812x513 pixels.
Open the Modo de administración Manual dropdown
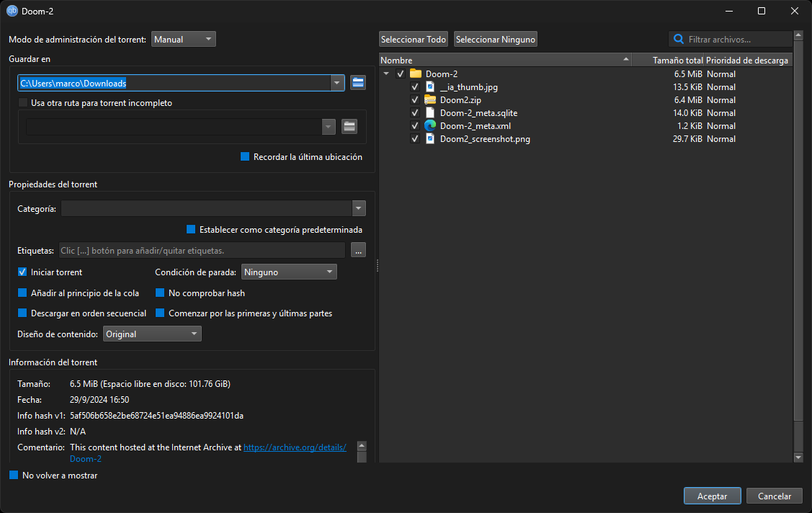(x=184, y=40)
